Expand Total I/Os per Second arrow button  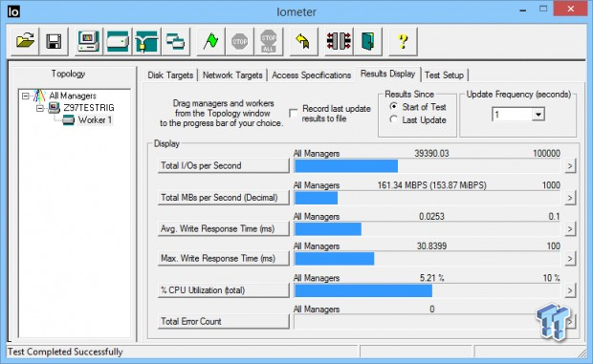(570, 166)
